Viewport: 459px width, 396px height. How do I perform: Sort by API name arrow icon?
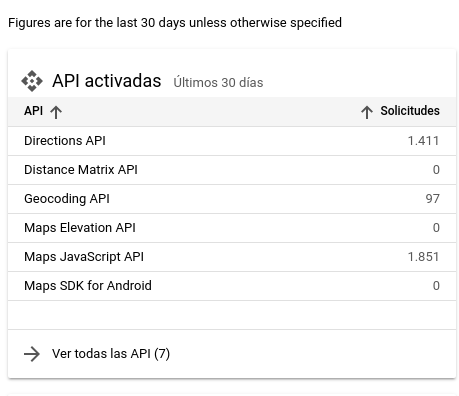click(x=56, y=112)
